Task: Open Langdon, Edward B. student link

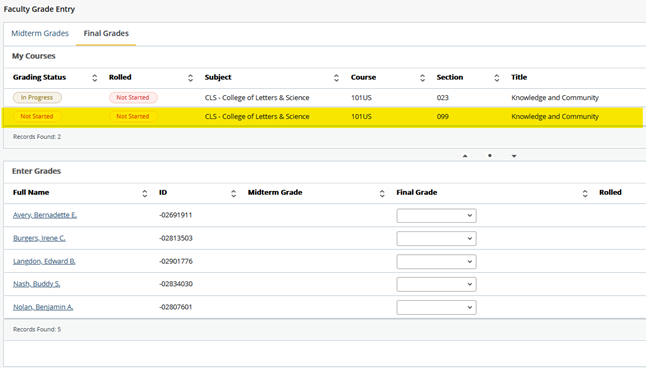Action: (x=44, y=261)
